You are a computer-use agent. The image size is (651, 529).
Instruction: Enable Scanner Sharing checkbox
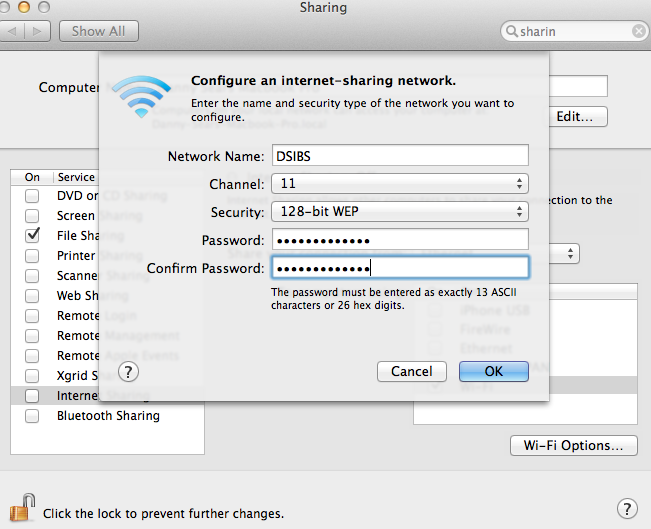(x=32, y=276)
